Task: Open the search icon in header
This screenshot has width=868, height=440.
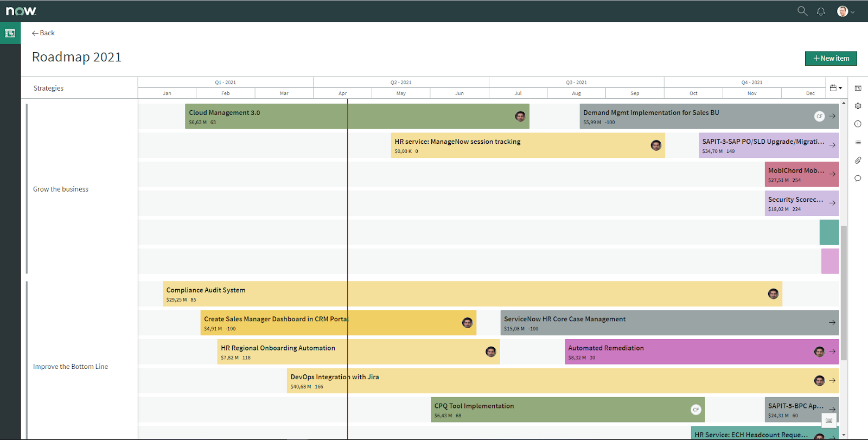Action: point(802,11)
